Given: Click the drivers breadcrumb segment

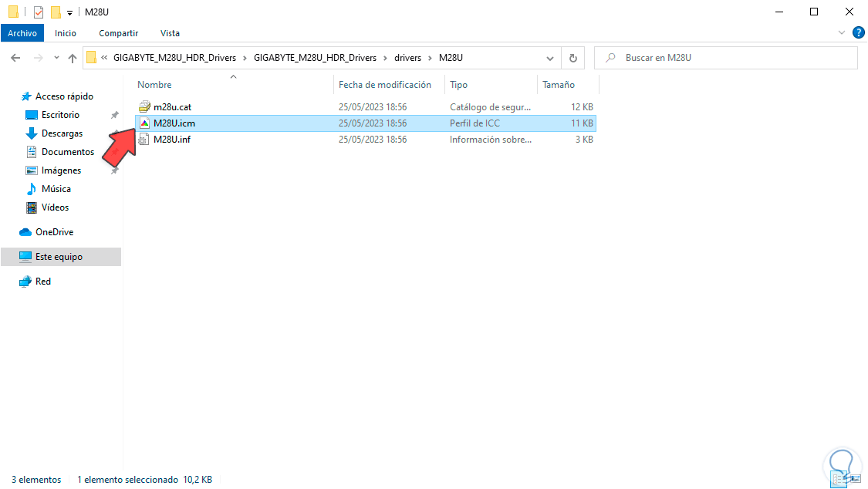Looking at the screenshot, I should click(407, 58).
